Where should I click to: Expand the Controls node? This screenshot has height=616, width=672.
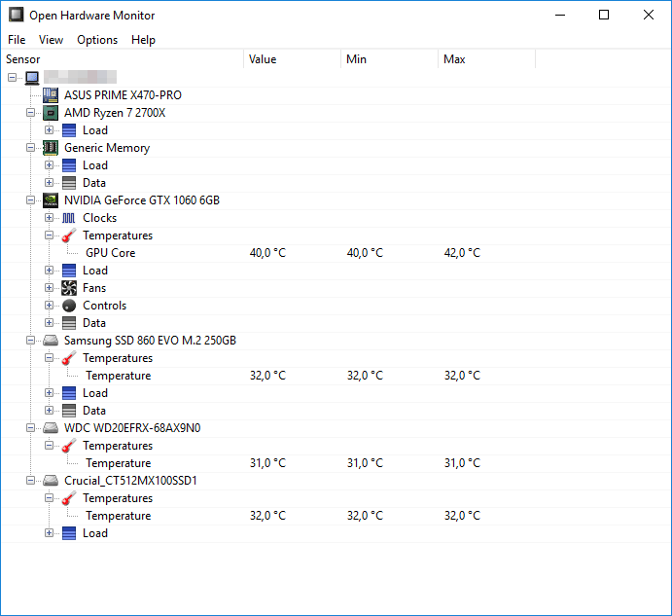pyautogui.click(x=49, y=306)
